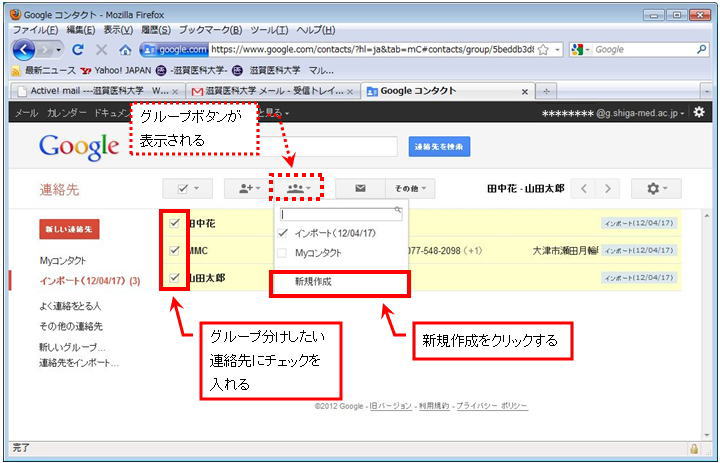Click the 新しい連絡先 button
The width and height of the screenshot is (720, 463).
(x=69, y=229)
